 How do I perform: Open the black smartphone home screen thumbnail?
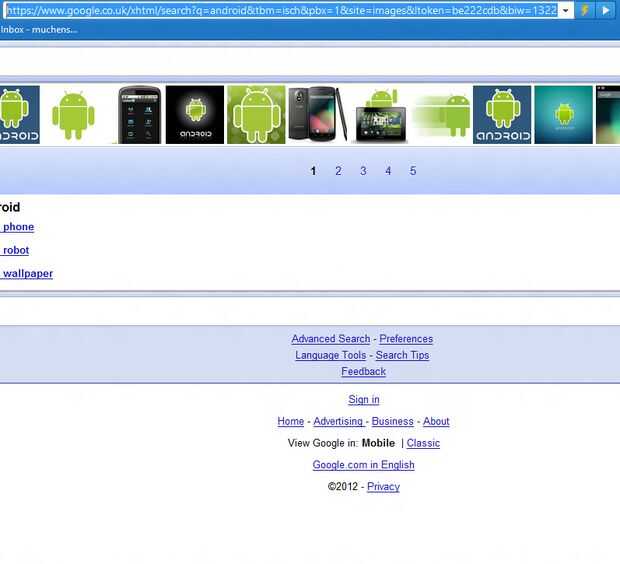point(140,115)
